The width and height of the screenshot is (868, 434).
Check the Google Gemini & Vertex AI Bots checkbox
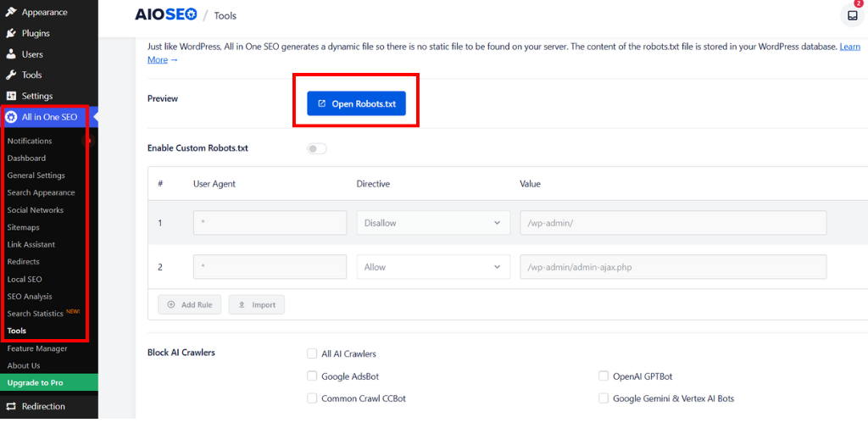tap(604, 398)
